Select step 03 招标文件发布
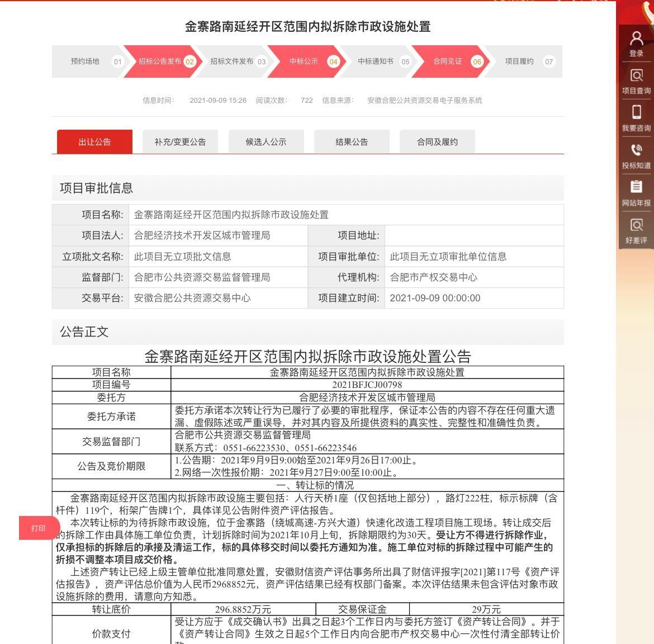The height and width of the screenshot is (644, 654). 235,61
